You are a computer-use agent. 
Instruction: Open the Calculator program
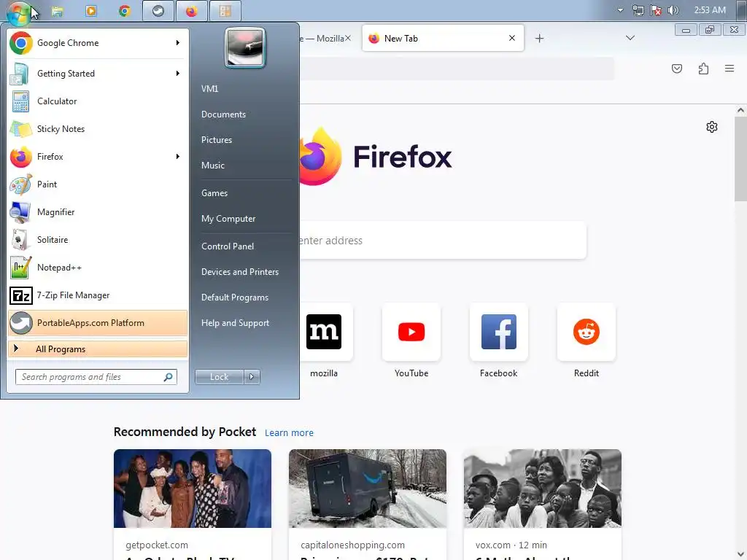tap(98, 101)
